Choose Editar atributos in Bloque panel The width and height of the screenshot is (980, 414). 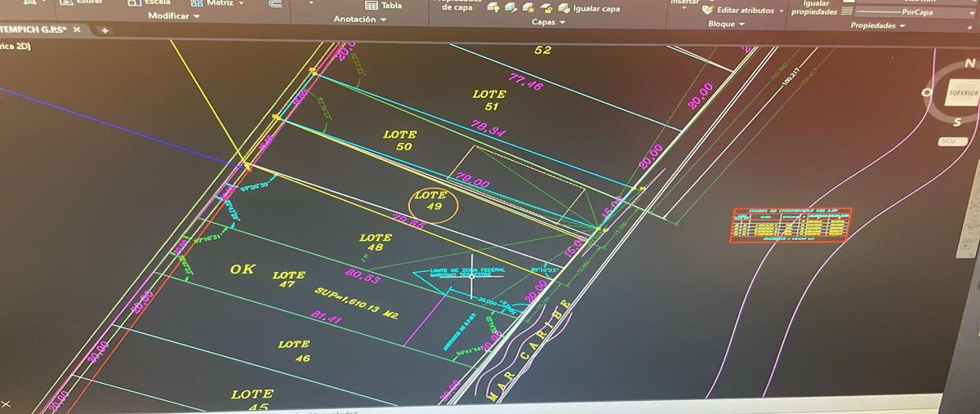(743, 11)
